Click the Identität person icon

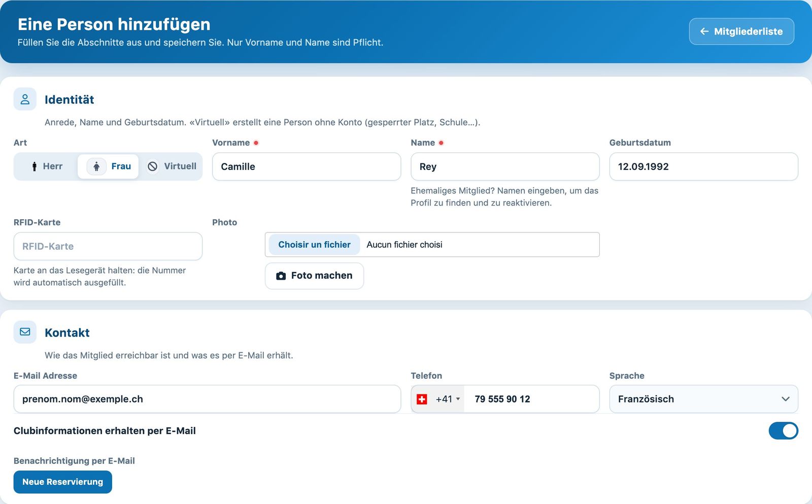click(x=25, y=99)
